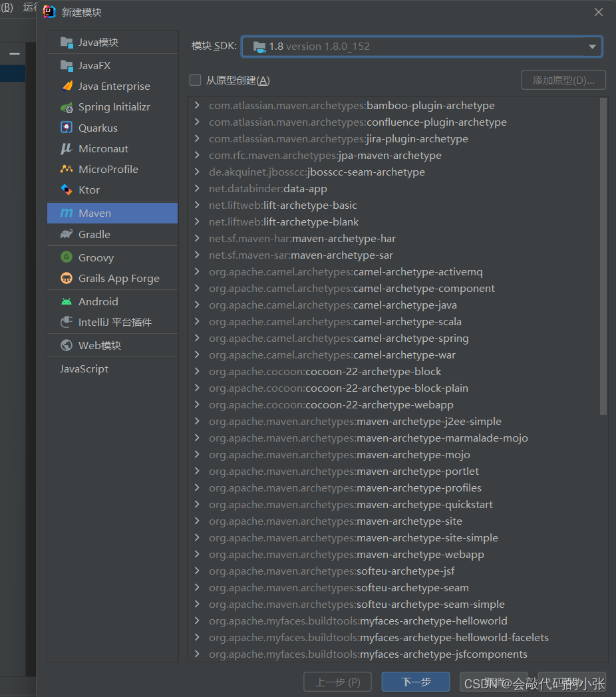Viewport: 616px width, 697px height.
Task: Click the Maven m icon
Action: (67, 213)
